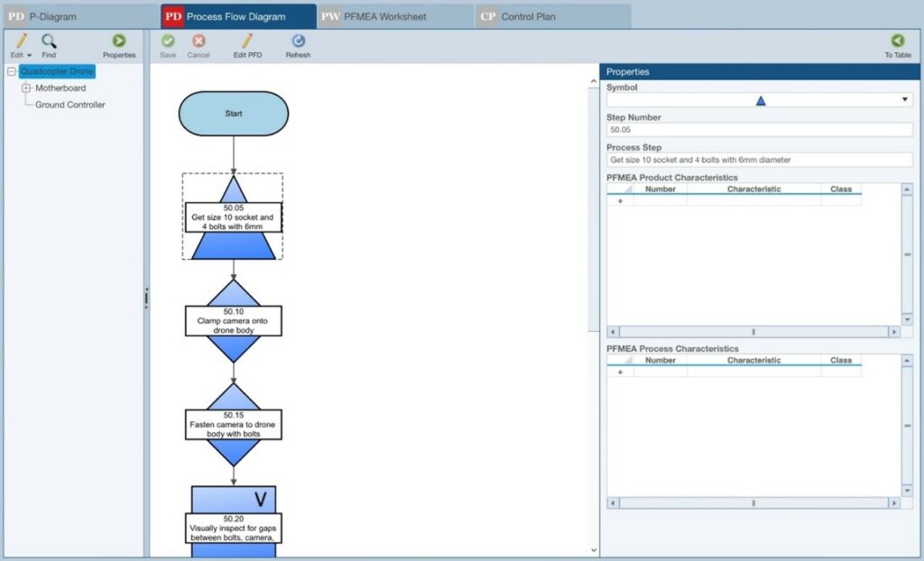Click the Properties icon in the toolbar
Screen dimensions: 924x561
pos(119,41)
